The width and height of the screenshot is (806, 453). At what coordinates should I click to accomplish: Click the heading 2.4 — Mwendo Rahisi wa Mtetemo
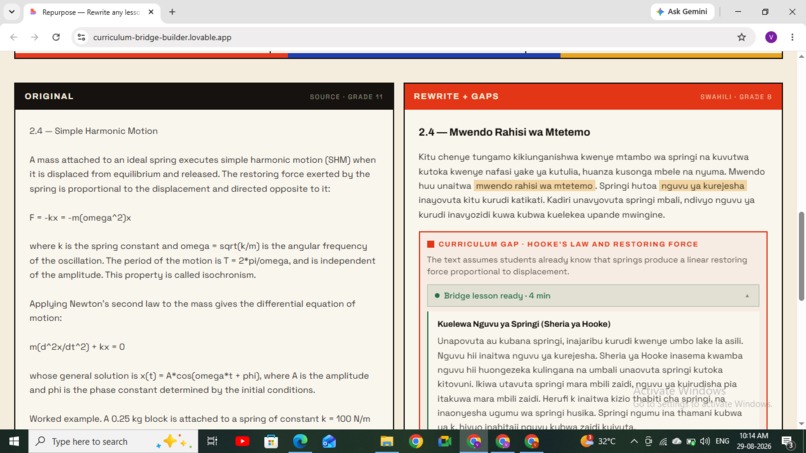[x=504, y=132]
